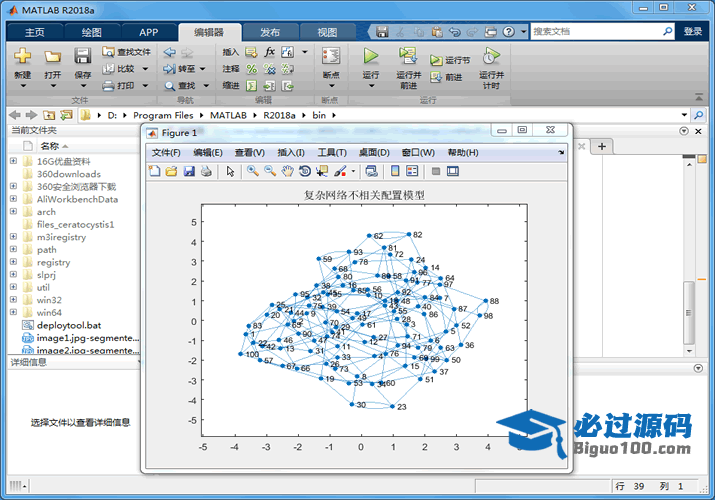The image size is (715, 500).
Task: Click the plus tab button in the editor
Action: [602, 146]
